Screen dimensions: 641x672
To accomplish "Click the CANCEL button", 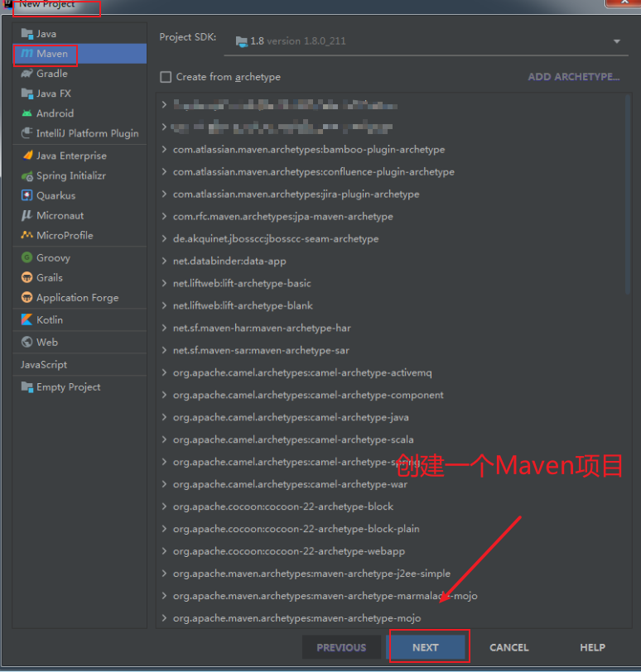I will tap(509, 647).
